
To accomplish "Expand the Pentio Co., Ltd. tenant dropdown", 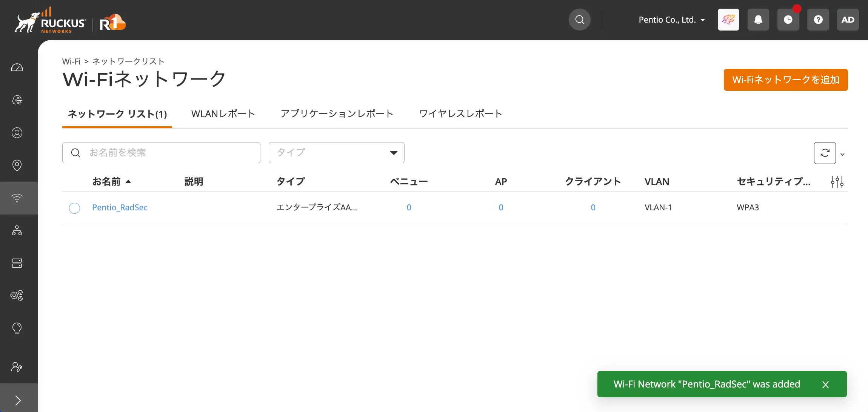I will (x=672, y=20).
